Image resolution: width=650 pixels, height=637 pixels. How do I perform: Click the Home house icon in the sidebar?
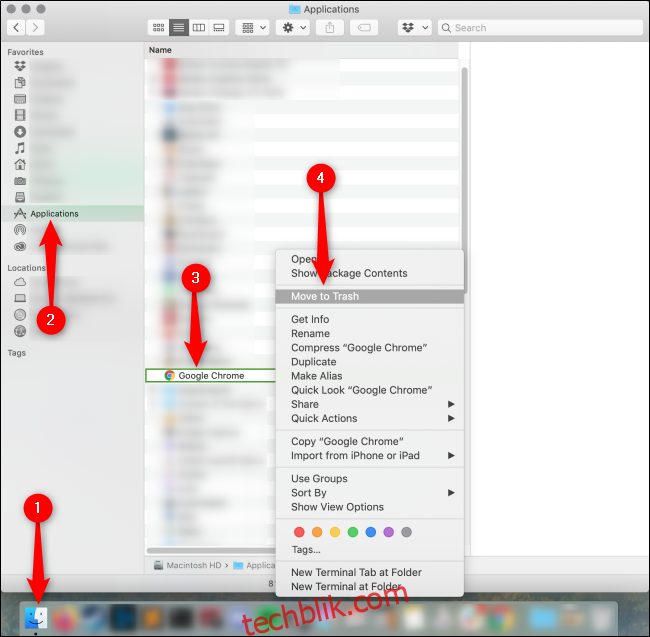coord(20,165)
